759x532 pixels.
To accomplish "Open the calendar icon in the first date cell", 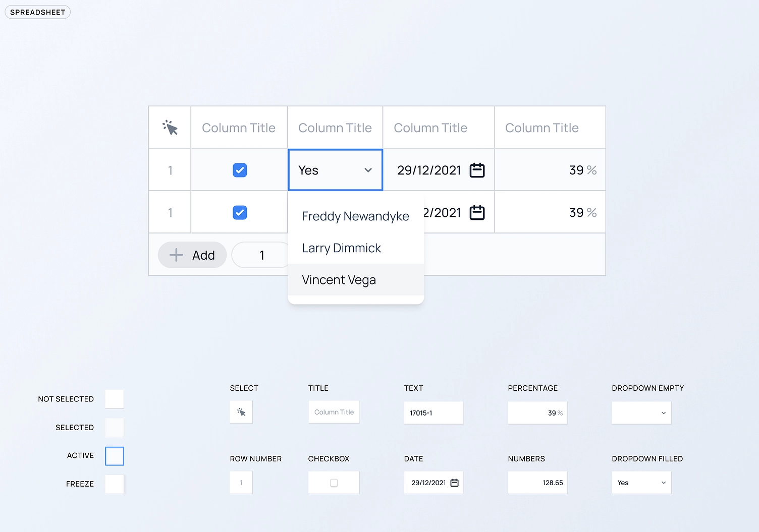I will 476,170.
